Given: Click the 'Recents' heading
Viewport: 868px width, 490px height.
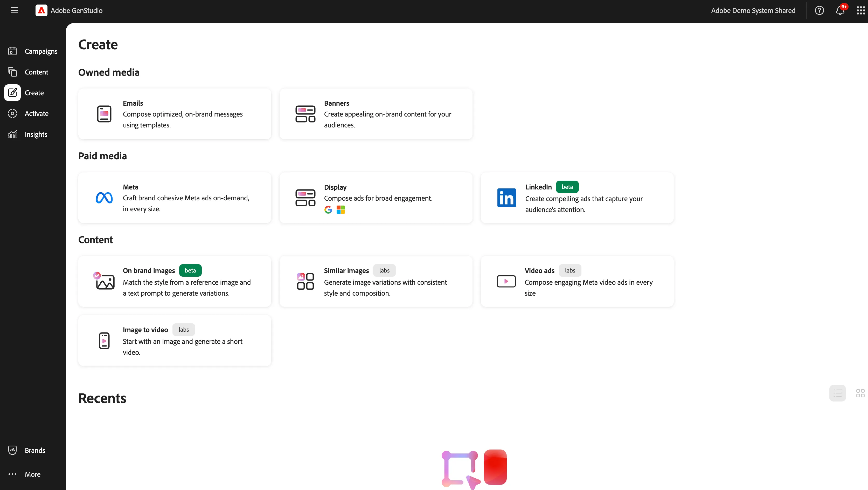Looking at the screenshot, I should tap(102, 398).
